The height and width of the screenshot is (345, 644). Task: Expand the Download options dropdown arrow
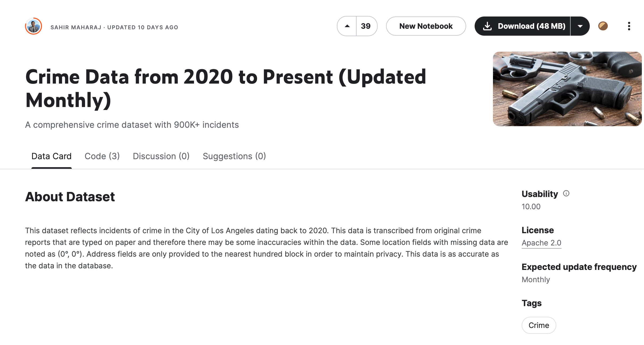pos(580,26)
